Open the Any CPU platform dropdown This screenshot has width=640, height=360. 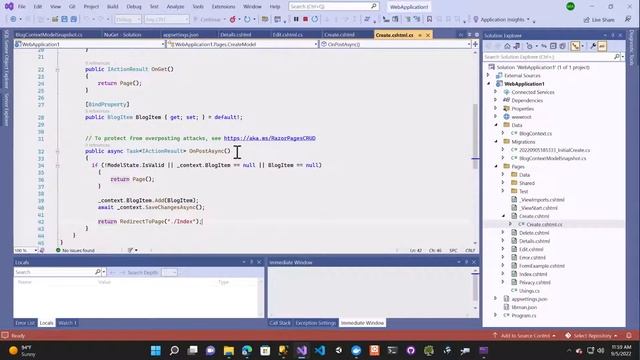167,19
